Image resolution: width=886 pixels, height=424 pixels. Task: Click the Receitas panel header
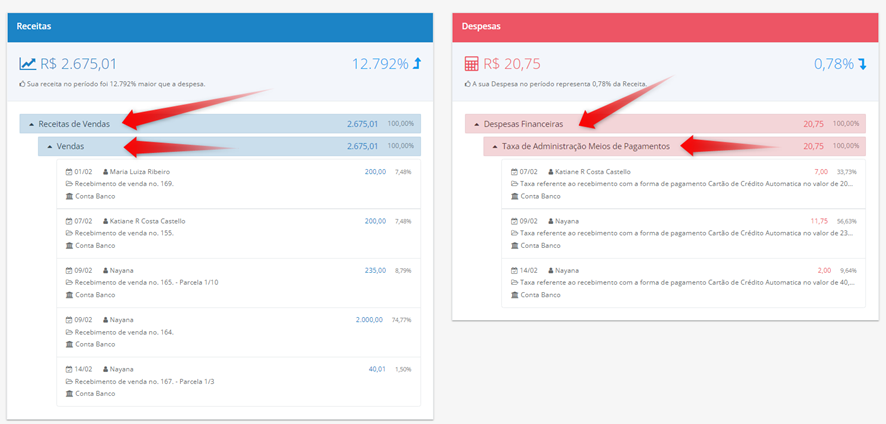[220, 27]
